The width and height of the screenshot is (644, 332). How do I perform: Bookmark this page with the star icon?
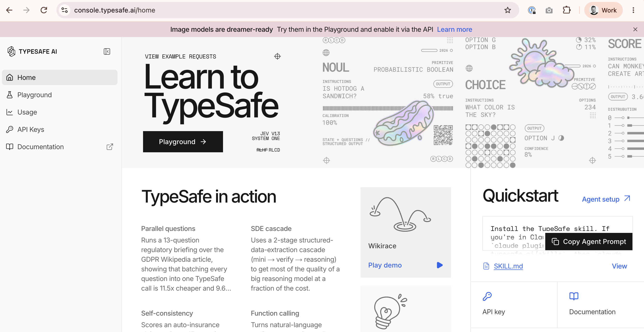click(x=507, y=10)
